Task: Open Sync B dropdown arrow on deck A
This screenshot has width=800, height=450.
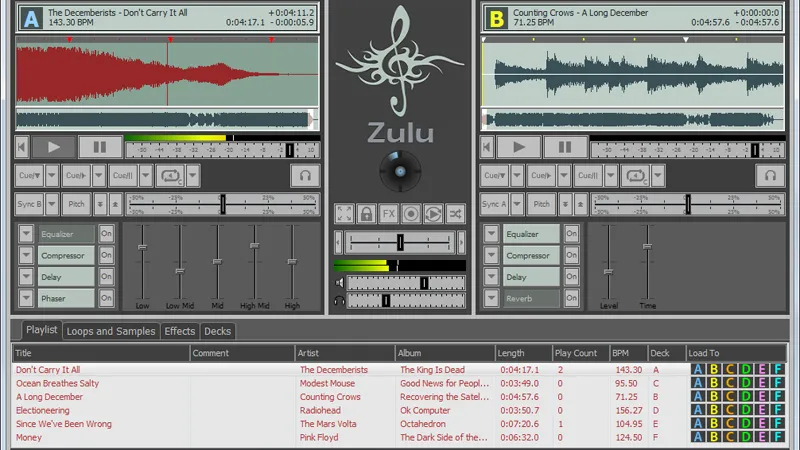Action: (52, 204)
